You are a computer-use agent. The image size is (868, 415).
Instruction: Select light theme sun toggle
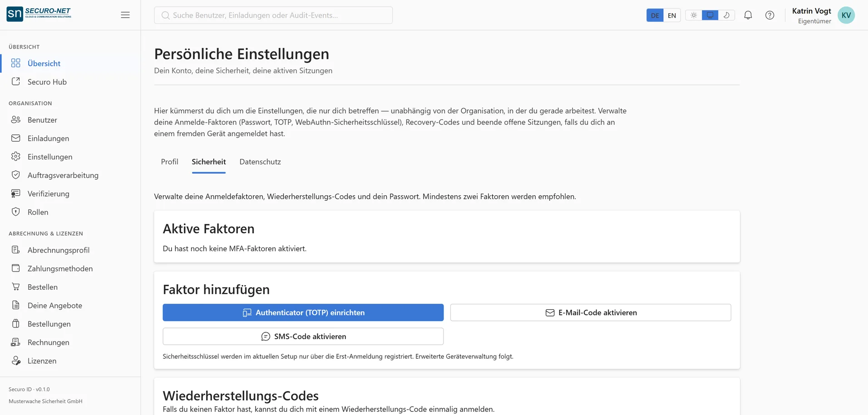click(694, 15)
